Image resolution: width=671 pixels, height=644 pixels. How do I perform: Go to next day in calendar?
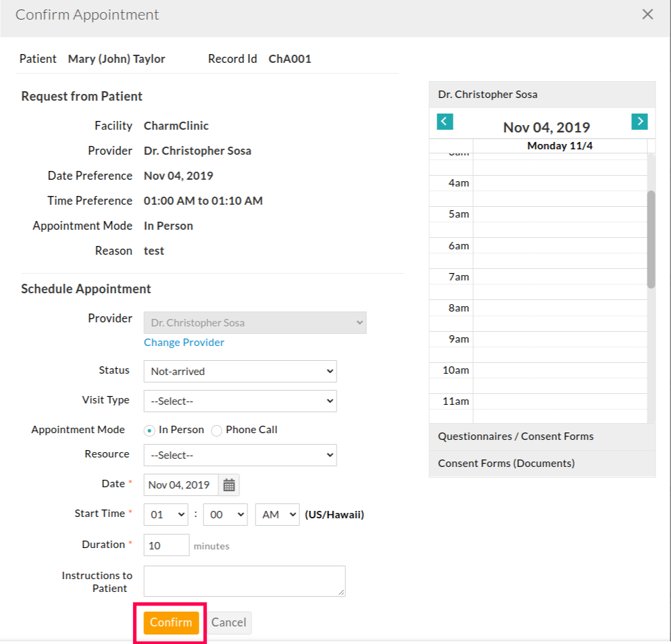point(639,122)
